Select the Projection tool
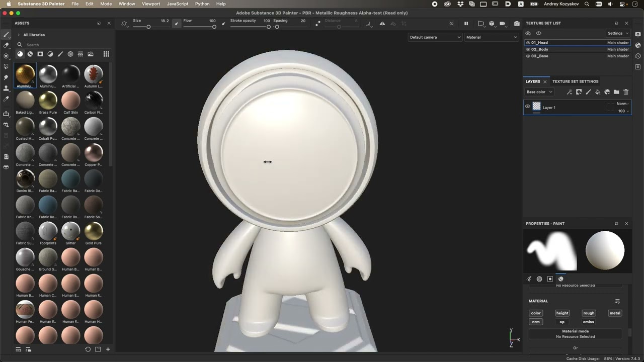The width and height of the screenshot is (644, 362). click(x=6, y=56)
